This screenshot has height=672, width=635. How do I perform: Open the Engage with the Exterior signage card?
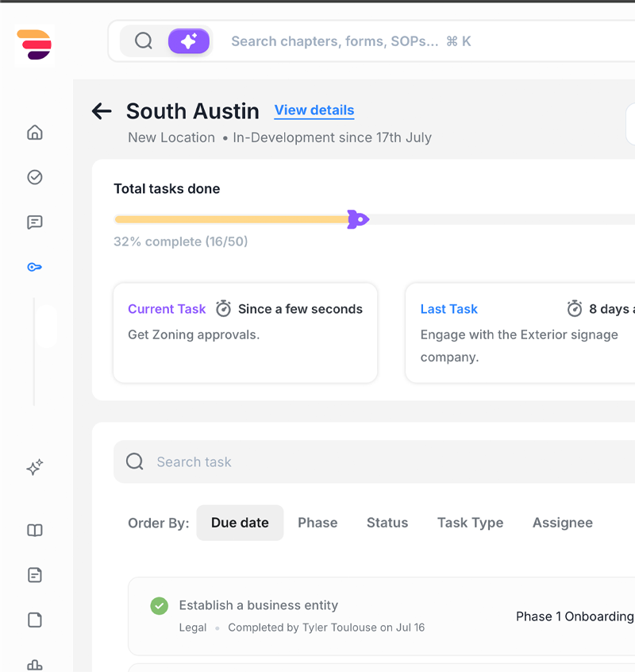coord(520,333)
